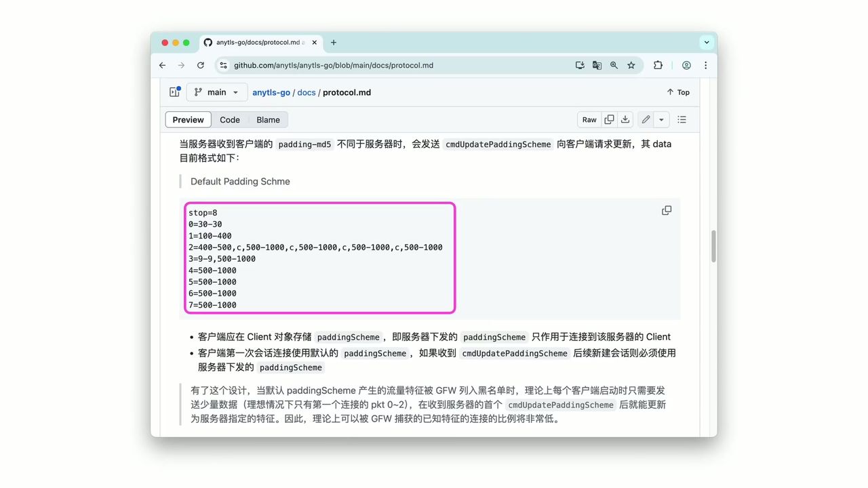This screenshot has width=868, height=488.
Task: Click the GitHub logo favicon in the tab
Action: [208, 42]
